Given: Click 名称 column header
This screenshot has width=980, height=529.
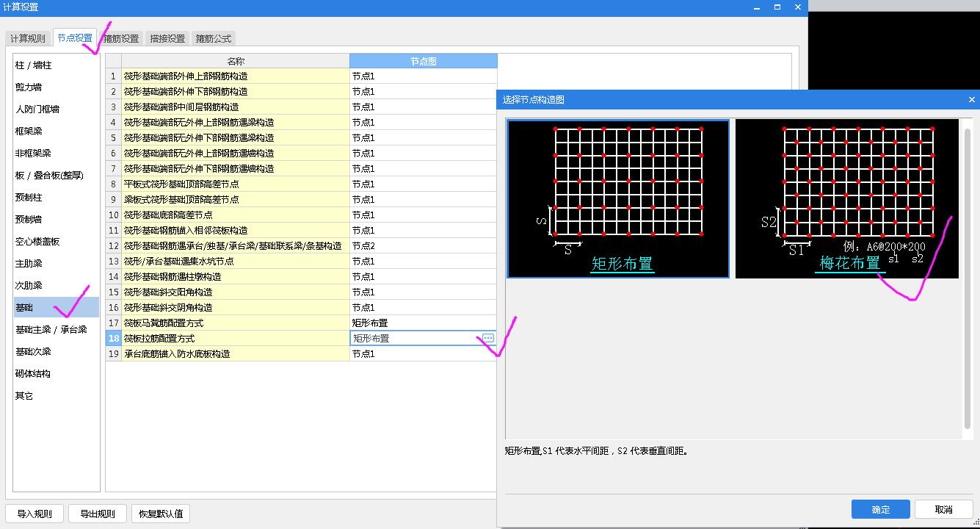Looking at the screenshot, I should pyautogui.click(x=236, y=61).
